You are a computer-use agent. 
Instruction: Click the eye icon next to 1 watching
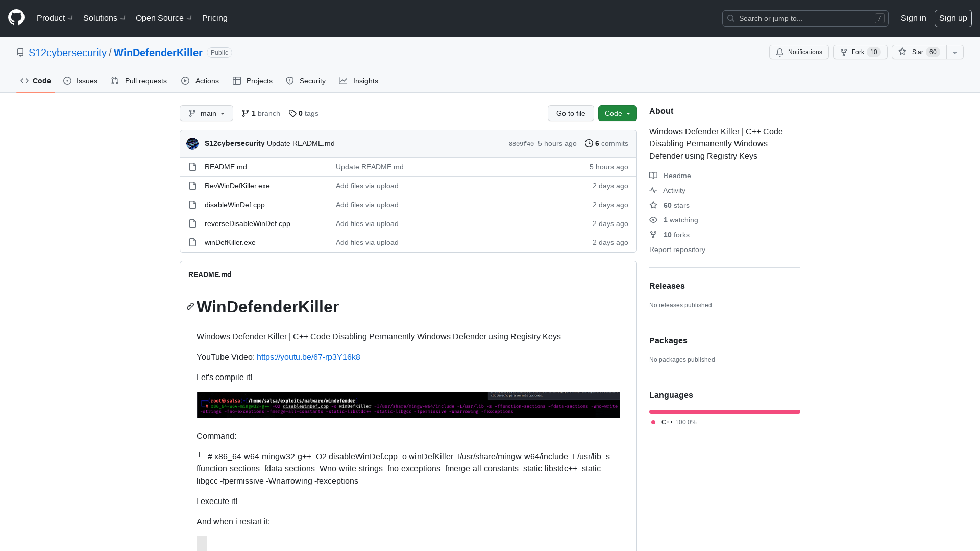tap(653, 220)
